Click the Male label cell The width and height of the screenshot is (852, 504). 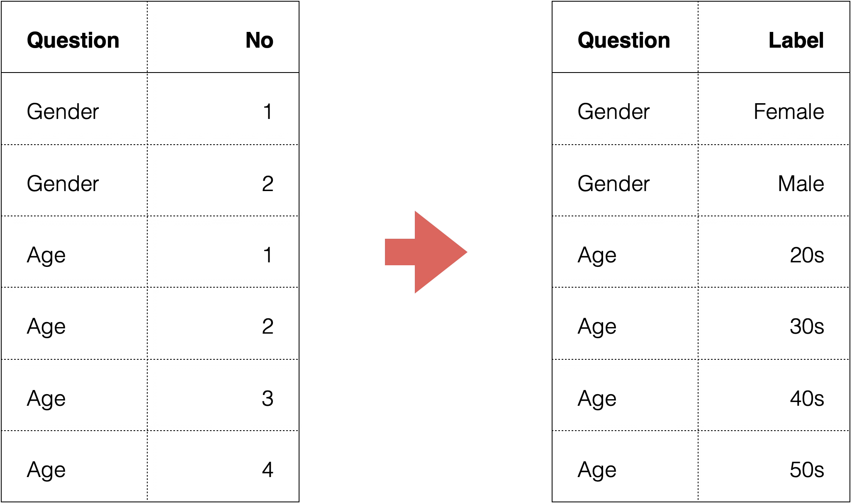coord(801,183)
